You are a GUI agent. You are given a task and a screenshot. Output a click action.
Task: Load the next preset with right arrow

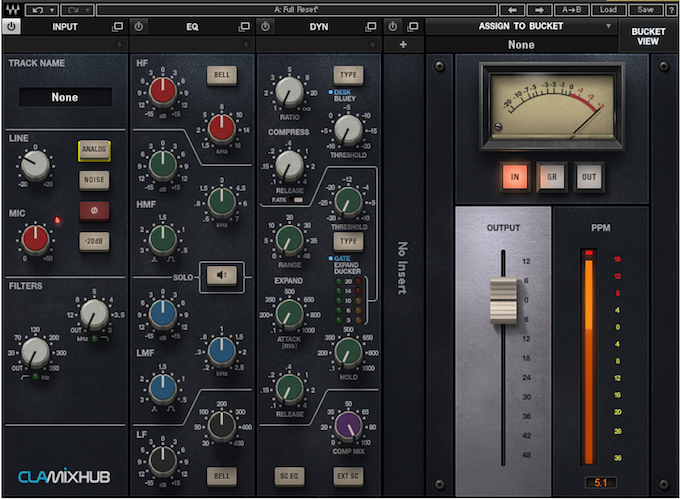point(539,10)
